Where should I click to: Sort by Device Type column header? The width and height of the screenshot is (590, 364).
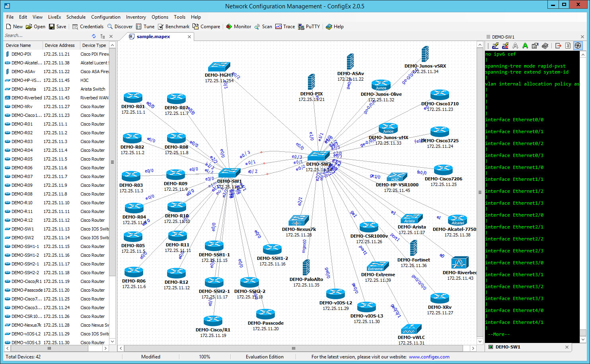[94, 45]
